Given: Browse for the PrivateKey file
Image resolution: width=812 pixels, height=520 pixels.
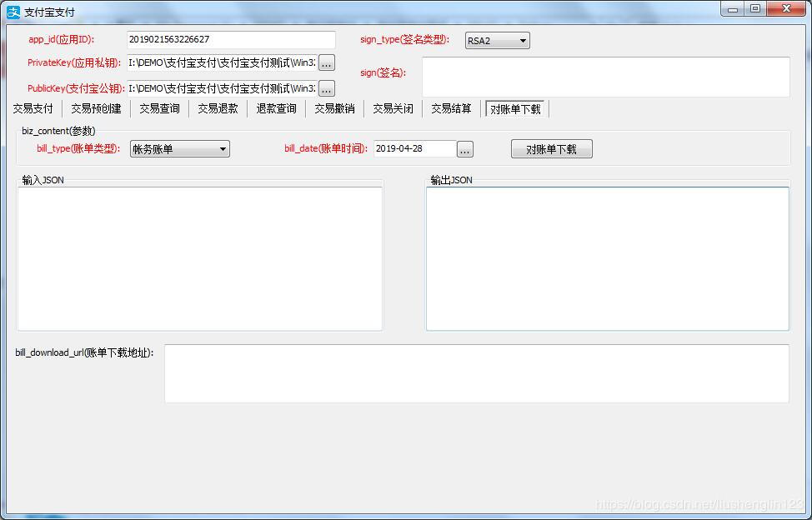Looking at the screenshot, I should click(326, 63).
